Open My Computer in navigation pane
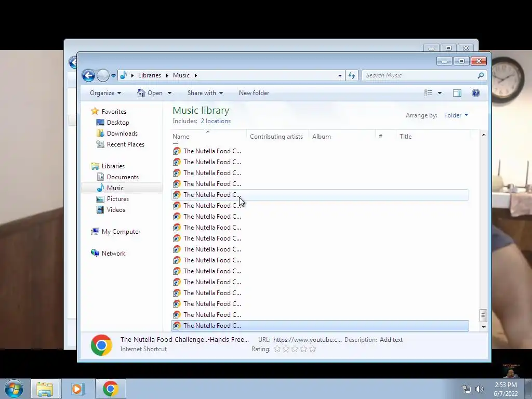Screen dimensions: 532x399 pyautogui.click(x=121, y=232)
